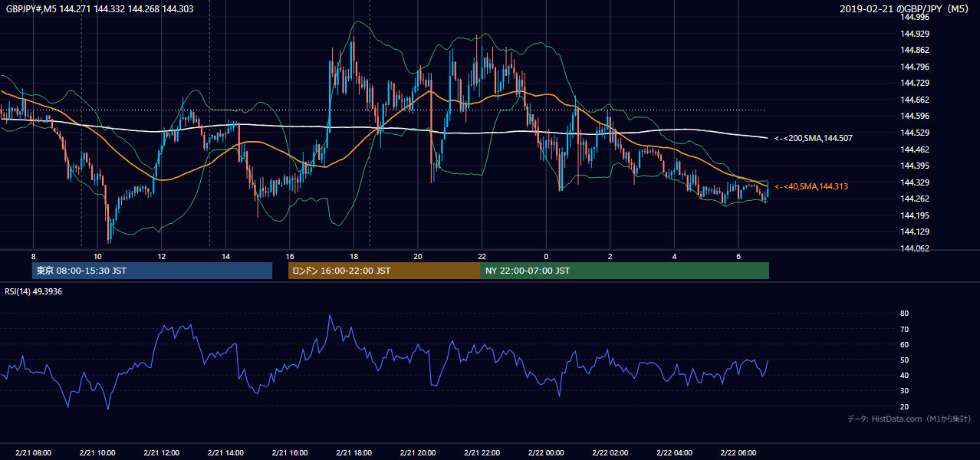Click price axis value 144.929
The height and width of the screenshot is (460, 980).
[x=916, y=34]
